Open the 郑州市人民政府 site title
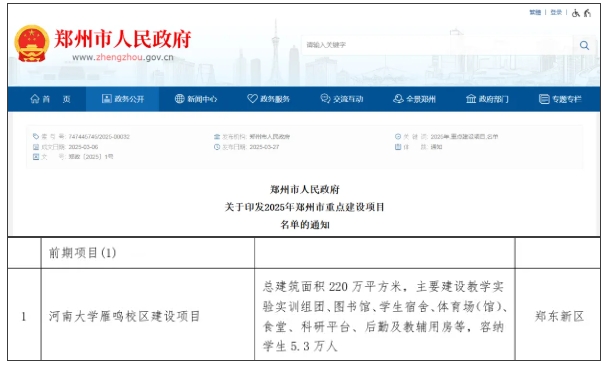The height and width of the screenshot is (367, 613). coord(122,38)
